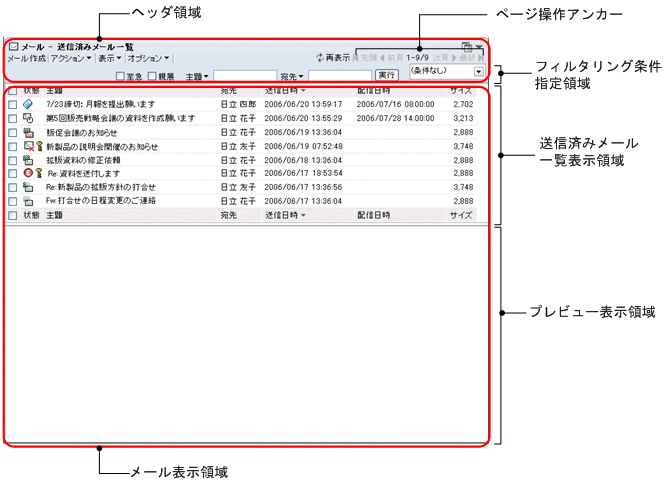This screenshot has height=484, width=665.
Task: Open the アクション dropdown menu
Action: pyautogui.click(x=71, y=58)
